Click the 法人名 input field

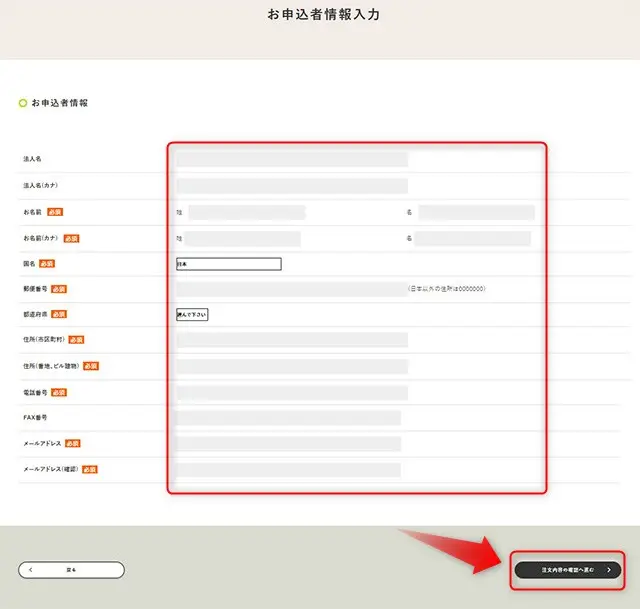point(292,159)
